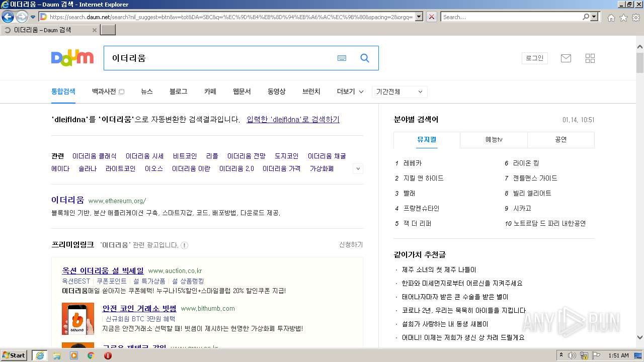Image resolution: width=644 pixels, height=362 pixels.
Task: Click the action center flag tray icon
Action: pos(596,355)
